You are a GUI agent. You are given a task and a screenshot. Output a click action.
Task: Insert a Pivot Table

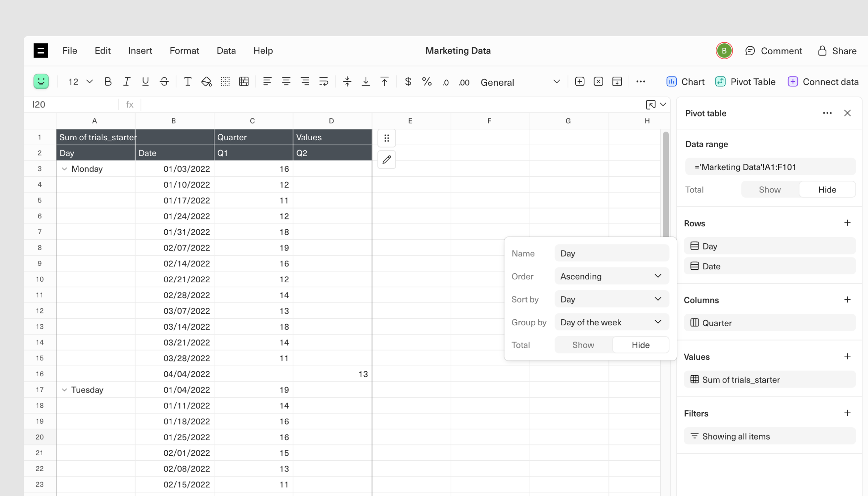pyautogui.click(x=746, y=82)
